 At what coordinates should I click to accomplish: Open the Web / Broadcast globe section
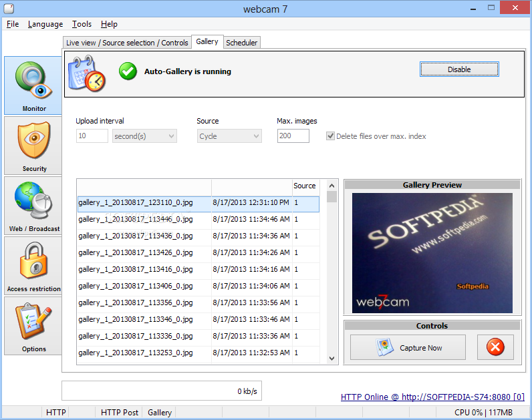pyautogui.click(x=33, y=206)
